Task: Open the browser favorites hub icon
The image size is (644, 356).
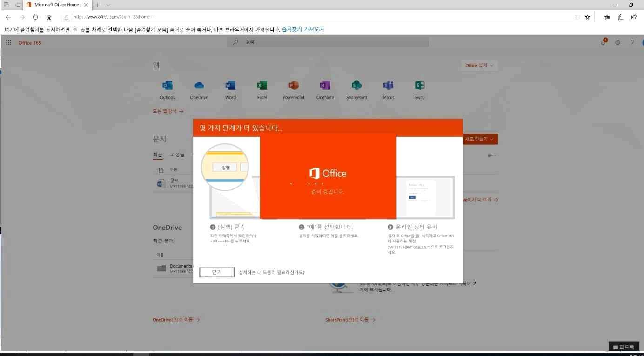Action: pos(607,17)
